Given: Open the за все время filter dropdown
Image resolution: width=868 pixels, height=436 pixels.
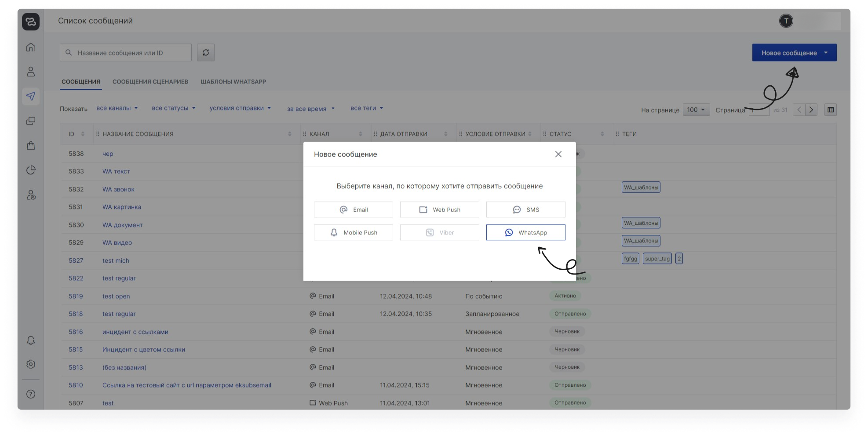Looking at the screenshot, I should coord(311,109).
